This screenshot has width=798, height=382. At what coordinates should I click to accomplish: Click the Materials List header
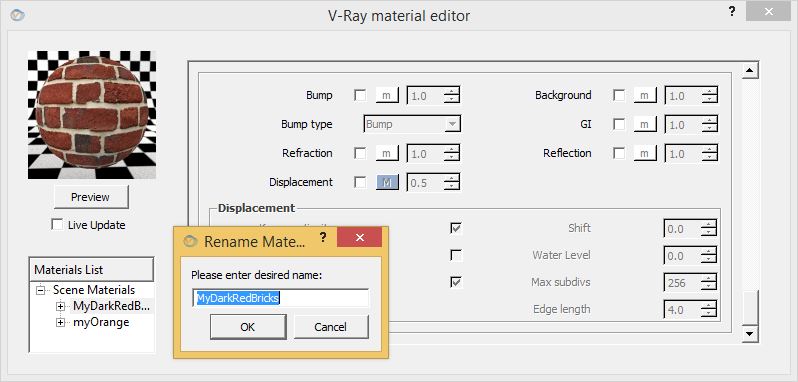coord(91,270)
